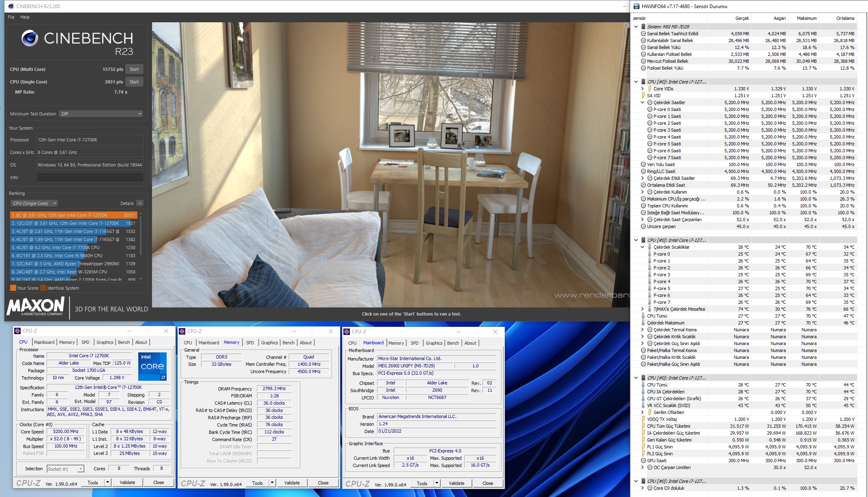
Task: Click the thermometer icon beside VR VCC Sıcaklık
Action: point(643,405)
